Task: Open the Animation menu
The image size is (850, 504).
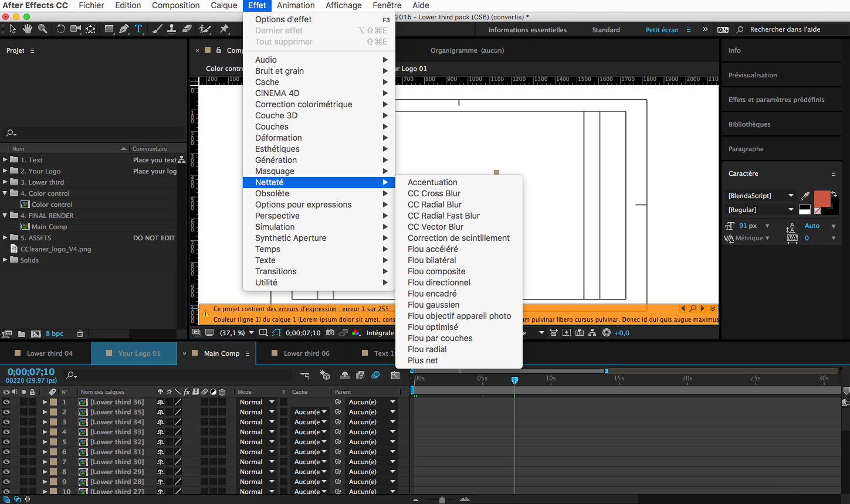Action: [296, 5]
